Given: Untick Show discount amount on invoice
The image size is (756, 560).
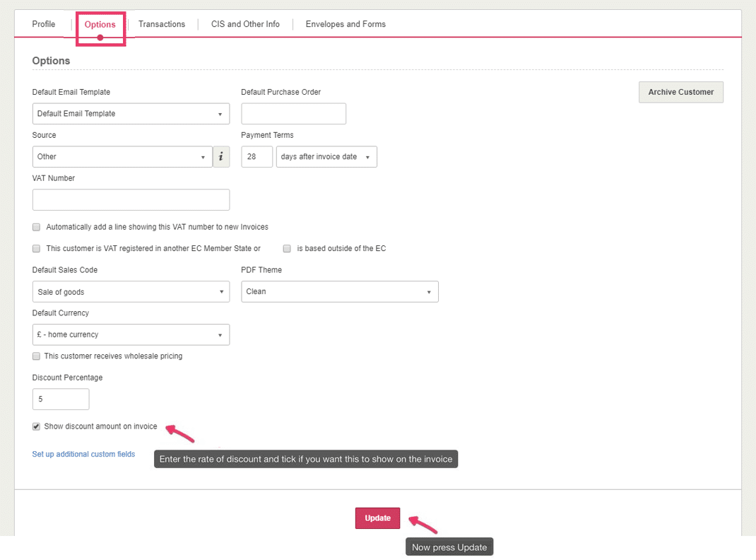Looking at the screenshot, I should click(x=36, y=427).
